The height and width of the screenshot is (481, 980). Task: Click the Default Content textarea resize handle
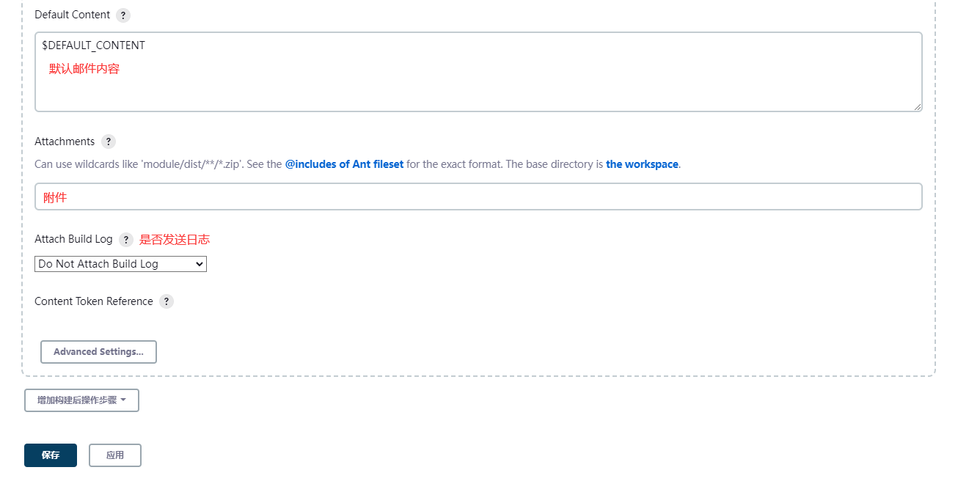(x=918, y=107)
